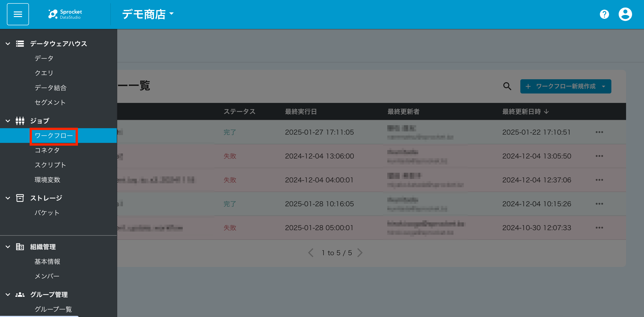Viewport: 644px width, 317px height.
Task: Collapse the 組織管理 section chevron
Action: pos(8,247)
